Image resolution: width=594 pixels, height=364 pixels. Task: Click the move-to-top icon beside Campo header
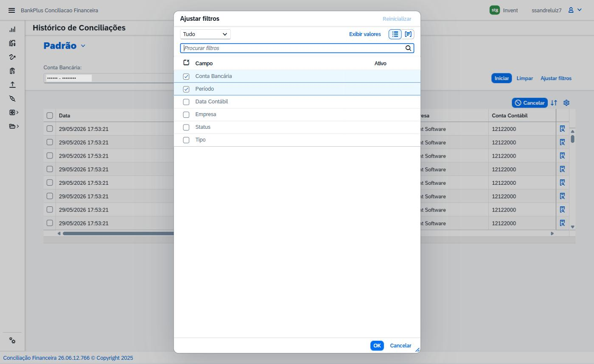[186, 63]
